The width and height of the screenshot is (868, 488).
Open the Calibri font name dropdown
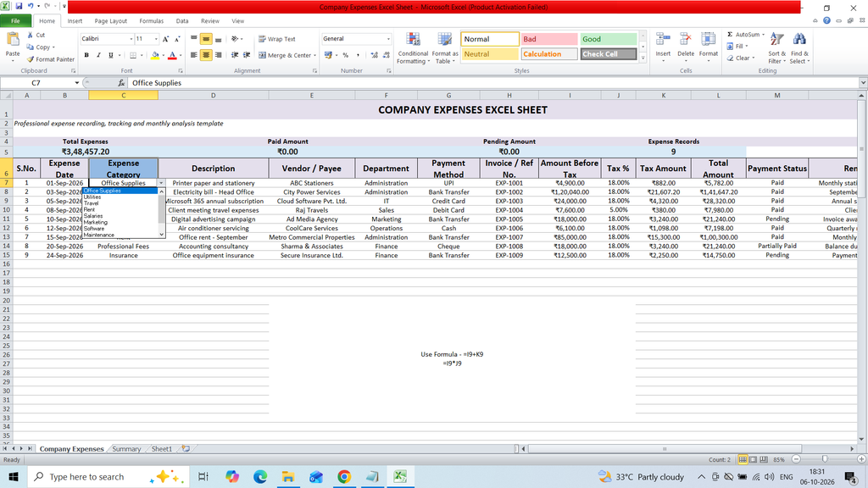[131, 39]
